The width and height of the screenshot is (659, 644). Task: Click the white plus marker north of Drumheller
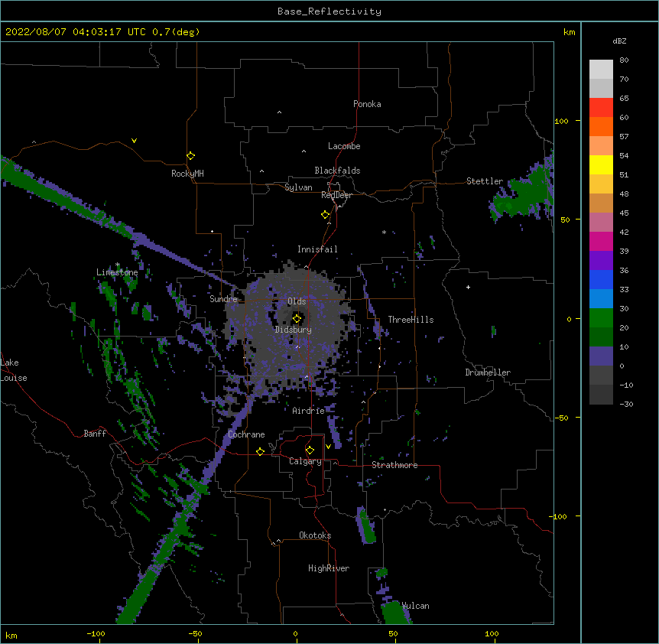[x=468, y=287]
